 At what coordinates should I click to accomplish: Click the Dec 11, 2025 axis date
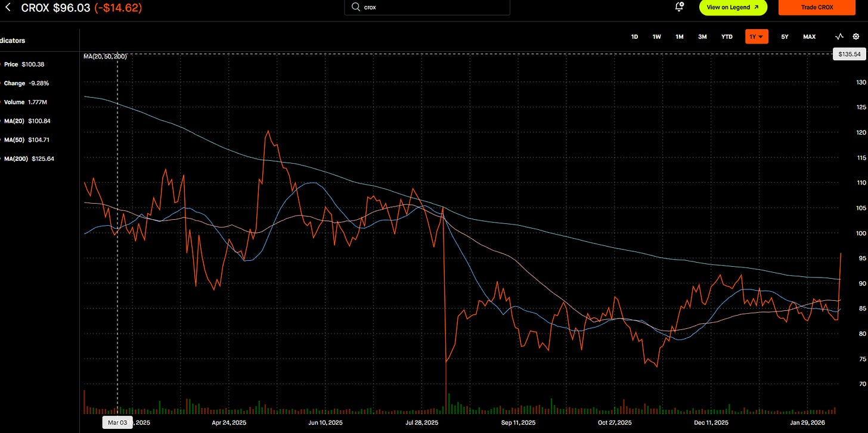[x=711, y=422]
